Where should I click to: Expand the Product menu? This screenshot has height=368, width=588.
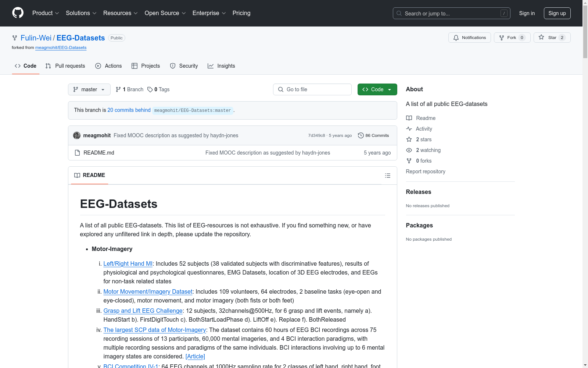[46, 13]
